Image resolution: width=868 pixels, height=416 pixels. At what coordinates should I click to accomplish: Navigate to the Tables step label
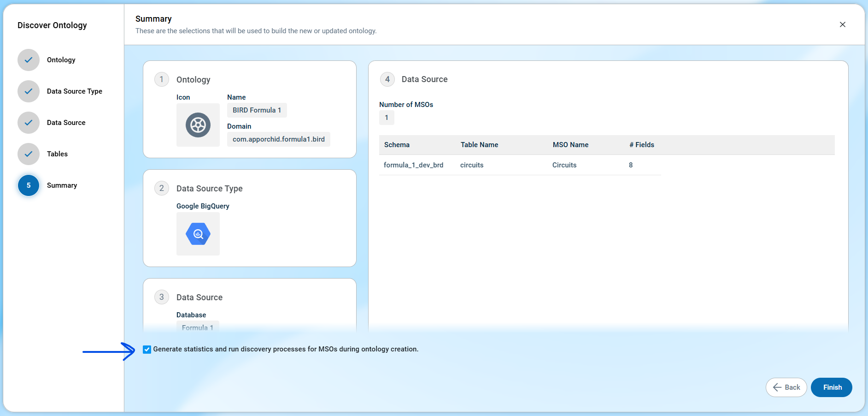[x=57, y=154]
